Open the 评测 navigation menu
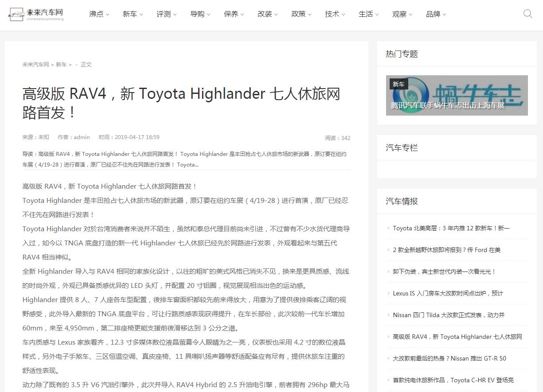Viewport: 543px width, 392px height. coord(167,14)
